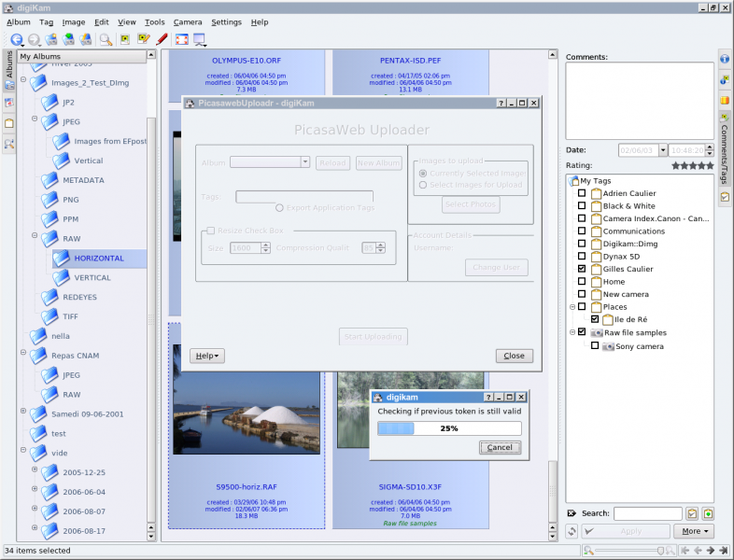Open the magnifier search tool in the toolbar
The width and height of the screenshot is (734, 560).
[x=106, y=40]
